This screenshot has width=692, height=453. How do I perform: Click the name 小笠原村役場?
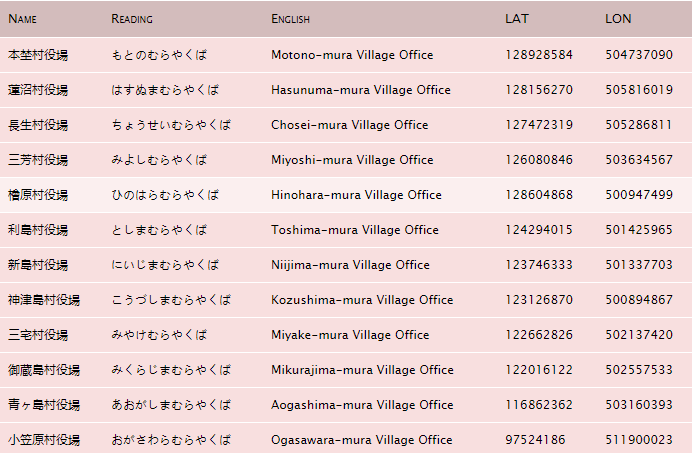pyautogui.click(x=44, y=440)
